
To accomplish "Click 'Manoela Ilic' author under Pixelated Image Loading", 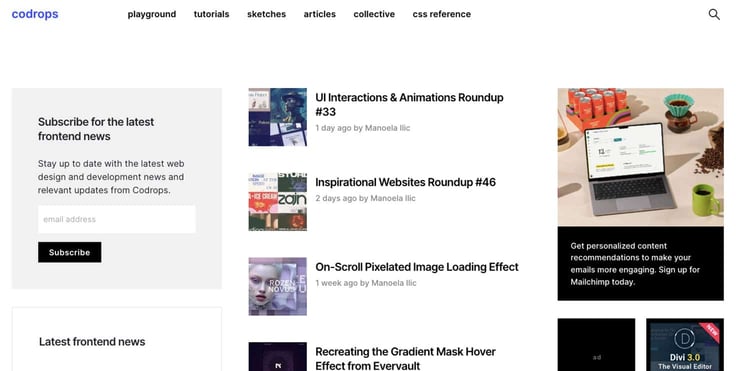I will coord(394,283).
